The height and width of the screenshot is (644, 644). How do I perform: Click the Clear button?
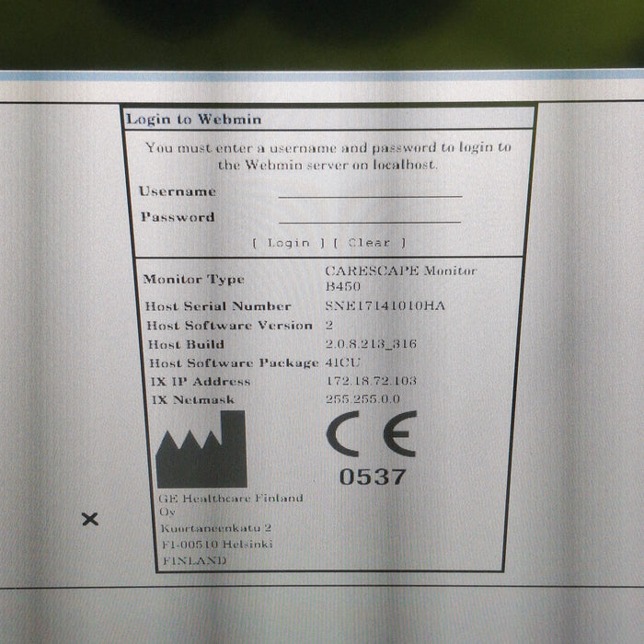tap(369, 243)
